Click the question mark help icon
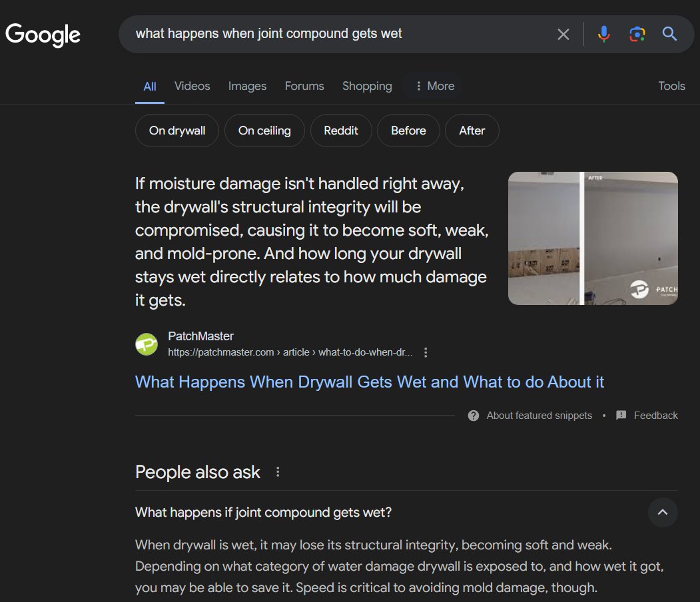The image size is (700, 602). [473, 416]
